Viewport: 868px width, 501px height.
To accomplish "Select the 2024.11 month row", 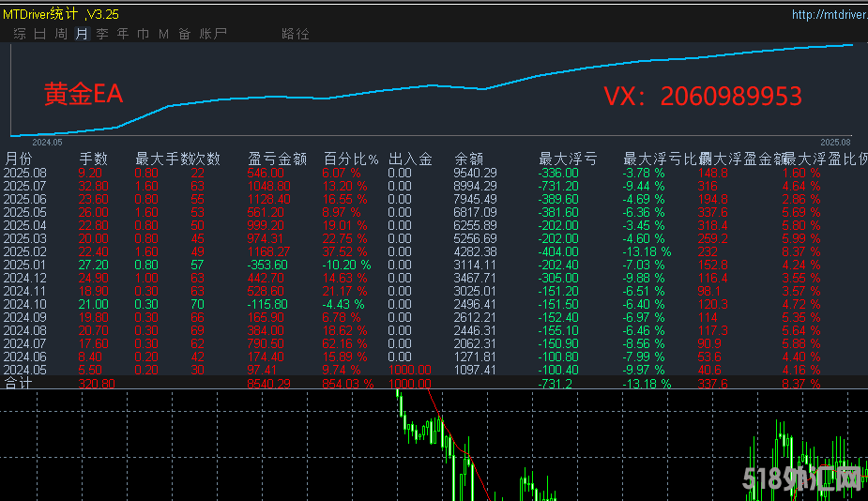I will click(434, 291).
